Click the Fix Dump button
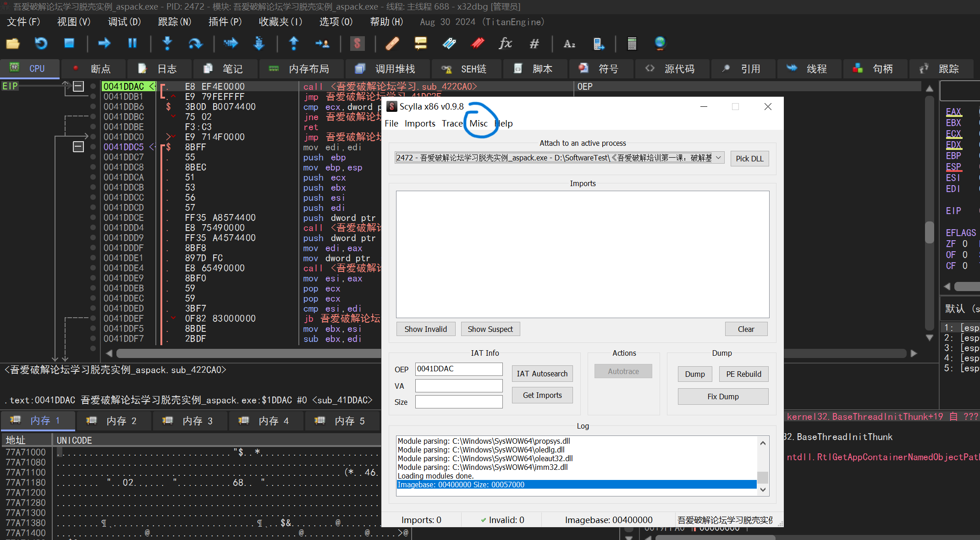Viewport: 980px width, 540px height. tap(722, 397)
